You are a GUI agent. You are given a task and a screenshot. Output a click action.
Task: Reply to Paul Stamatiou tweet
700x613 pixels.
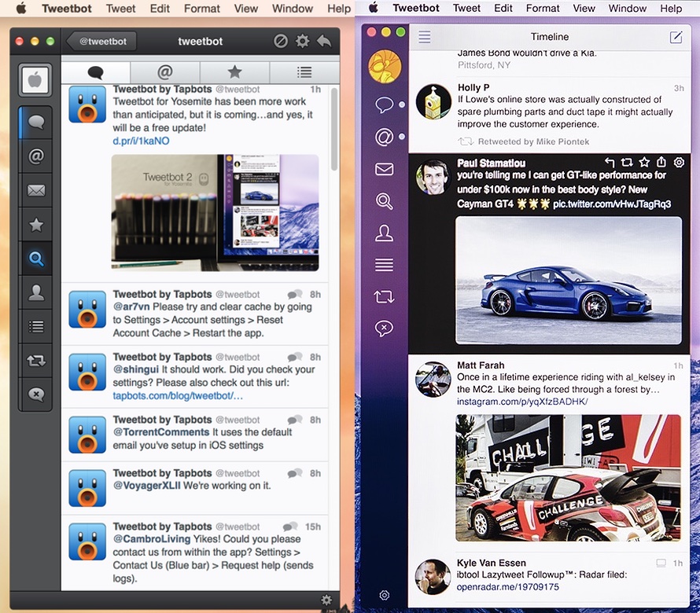pos(610,163)
